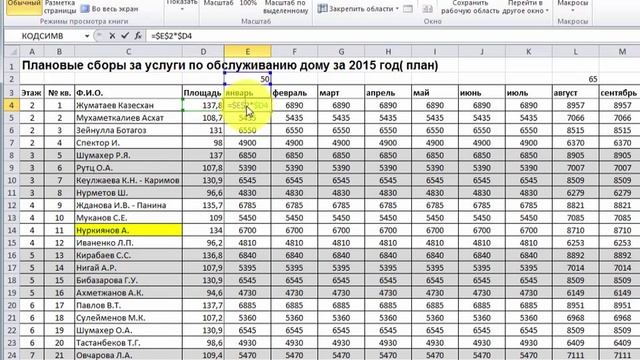Click the Ф.И.О. header cell
The height and width of the screenshot is (360, 640).
(x=128, y=93)
